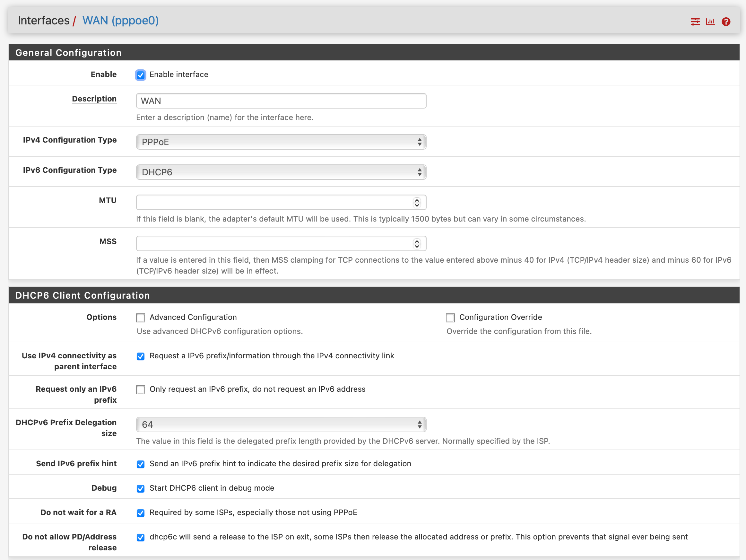Click the WAN (pppoe0) breadcrumb link

coord(120,21)
